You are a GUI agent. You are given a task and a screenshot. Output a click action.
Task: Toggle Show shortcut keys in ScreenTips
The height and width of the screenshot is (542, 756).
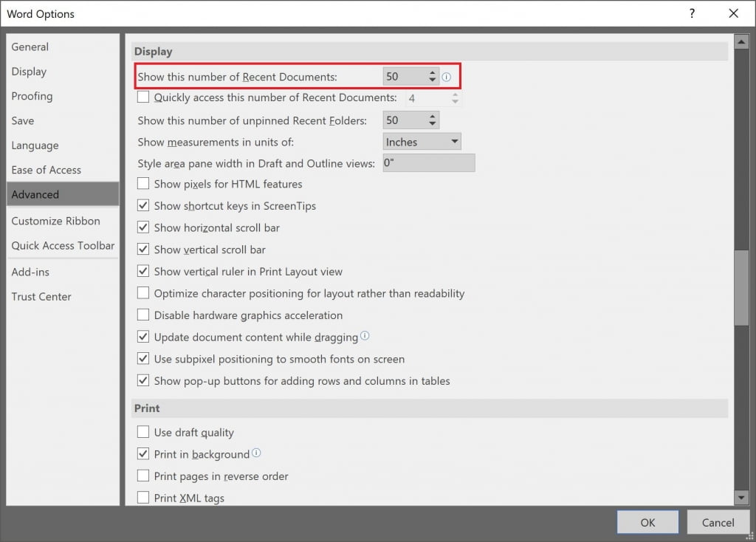[x=143, y=205]
